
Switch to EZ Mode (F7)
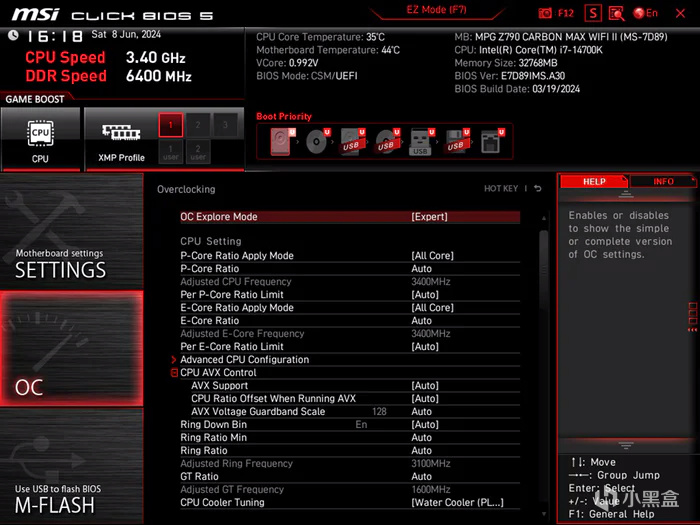tap(436, 10)
